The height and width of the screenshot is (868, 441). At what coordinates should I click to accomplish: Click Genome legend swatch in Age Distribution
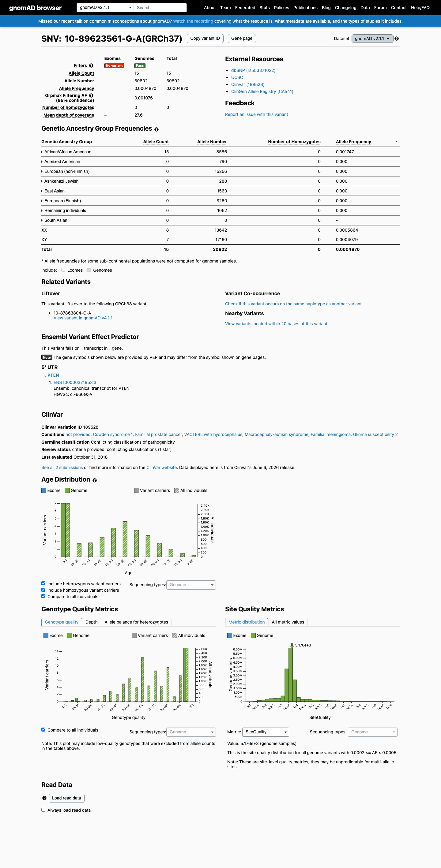click(67, 491)
